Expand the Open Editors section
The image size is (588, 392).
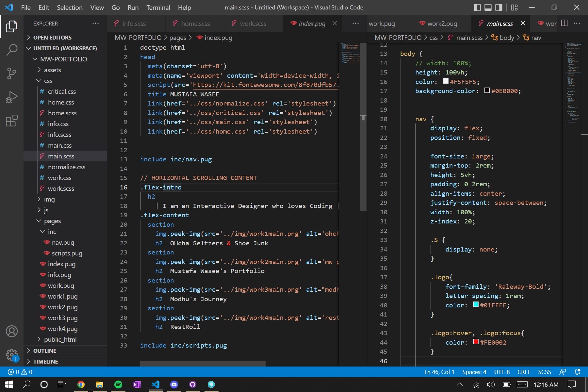(x=65, y=37)
